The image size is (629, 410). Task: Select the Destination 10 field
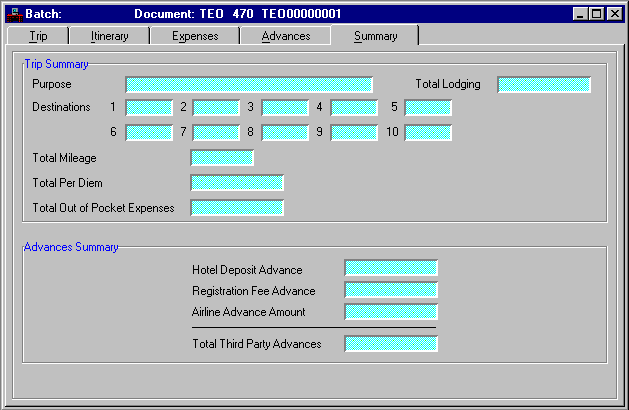point(428,133)
